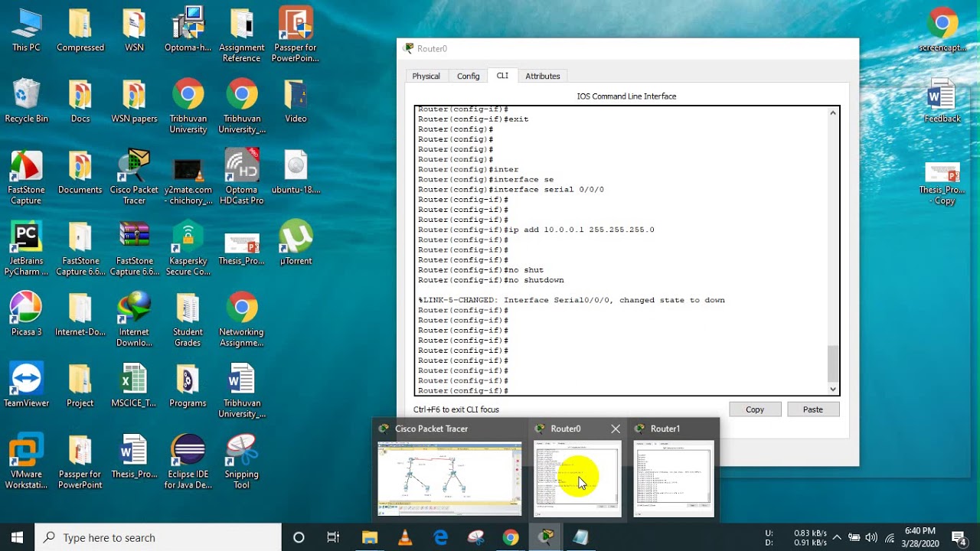Click the Paste button in CLI

click(x=813, y=409)
